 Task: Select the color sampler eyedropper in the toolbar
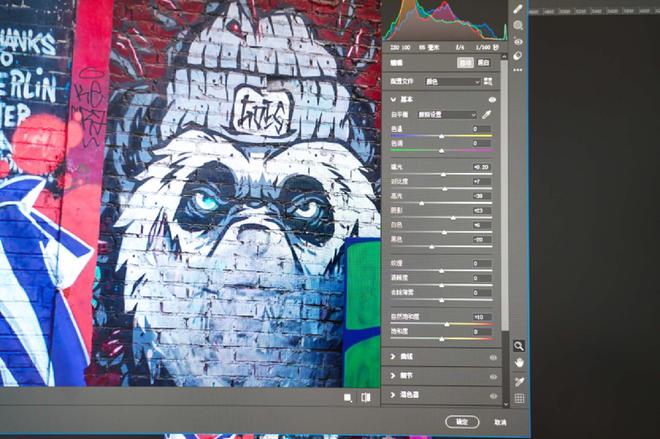point(519,381)
